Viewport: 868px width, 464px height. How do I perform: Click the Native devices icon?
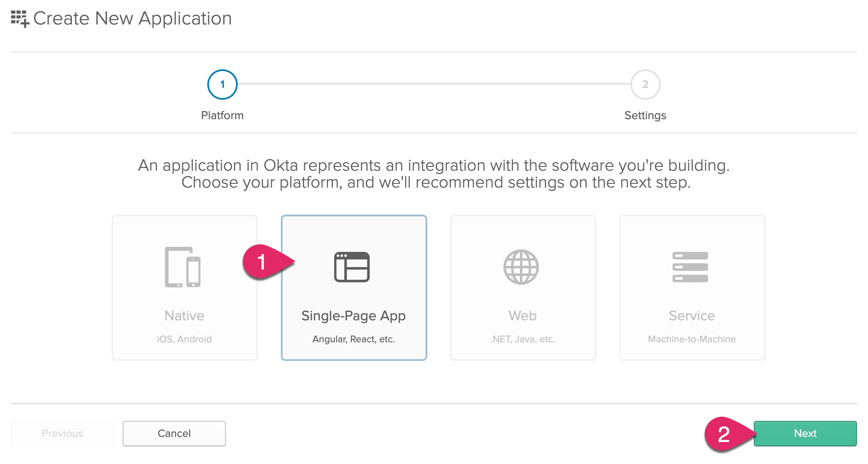click(183, 267)
